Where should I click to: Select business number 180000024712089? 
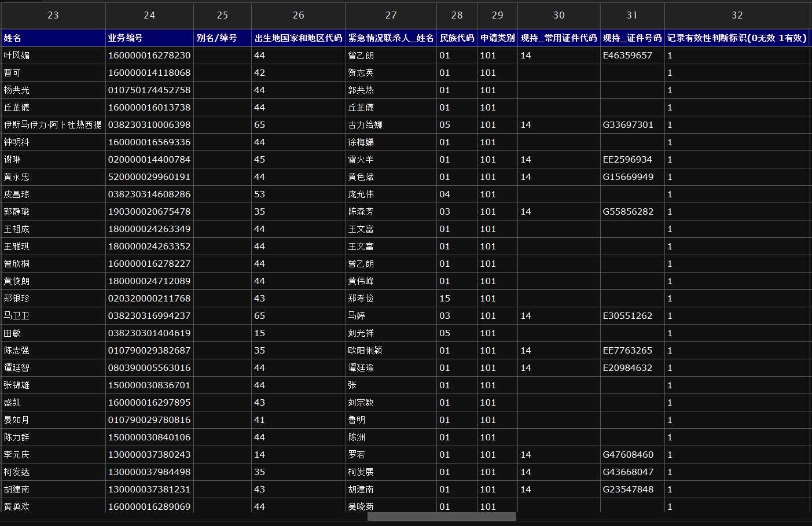pos(149,281)
